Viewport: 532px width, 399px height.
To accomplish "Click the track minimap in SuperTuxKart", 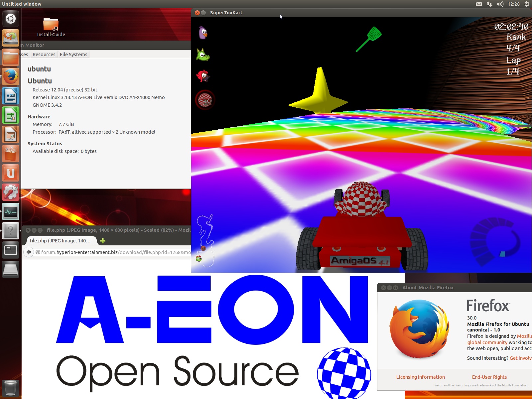I will coord(205,241).
